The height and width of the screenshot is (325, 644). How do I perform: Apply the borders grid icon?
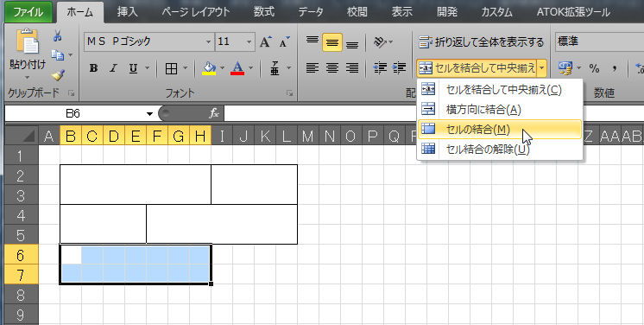tap(171, 68)
